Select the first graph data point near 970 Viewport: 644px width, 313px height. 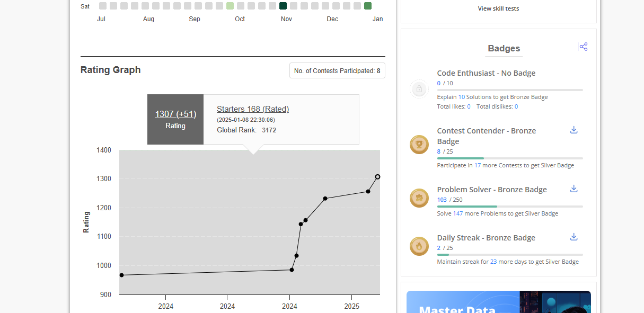121,275
